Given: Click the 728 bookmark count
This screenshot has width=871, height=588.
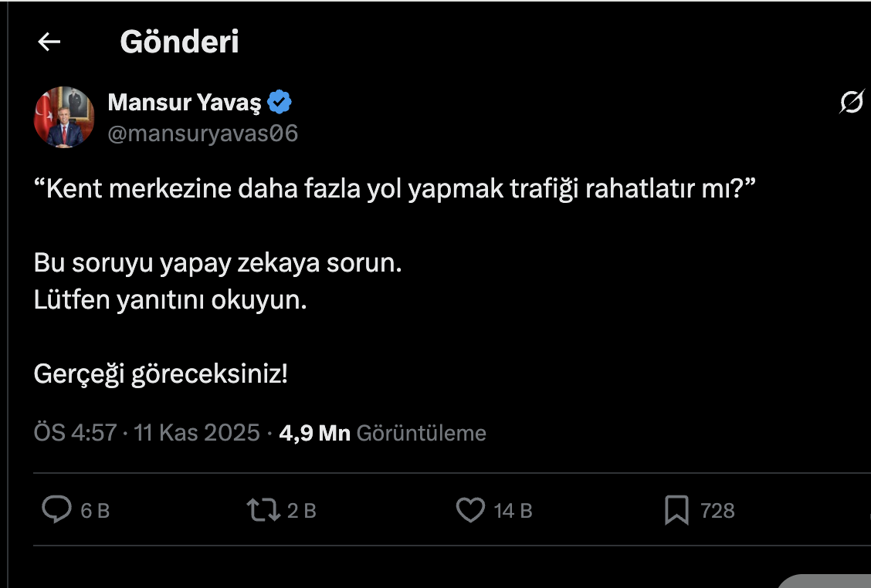Looking at the screenshot, I should 717,511.
